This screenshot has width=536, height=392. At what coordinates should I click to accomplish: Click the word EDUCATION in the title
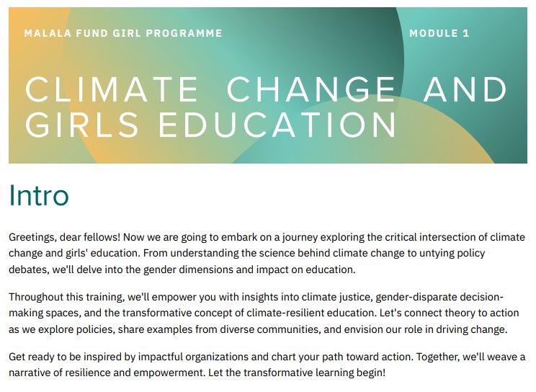point(278,124)
